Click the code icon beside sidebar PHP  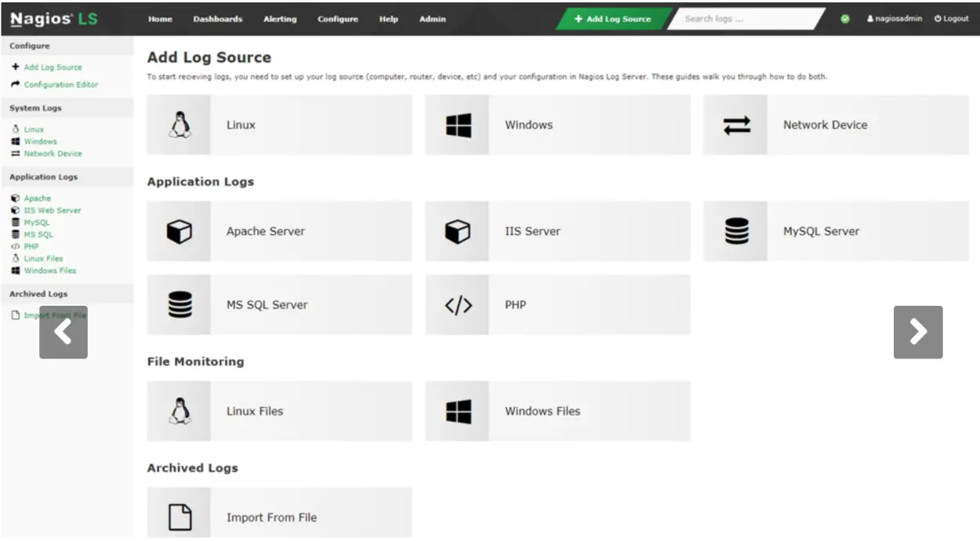(x=16, y=246)
